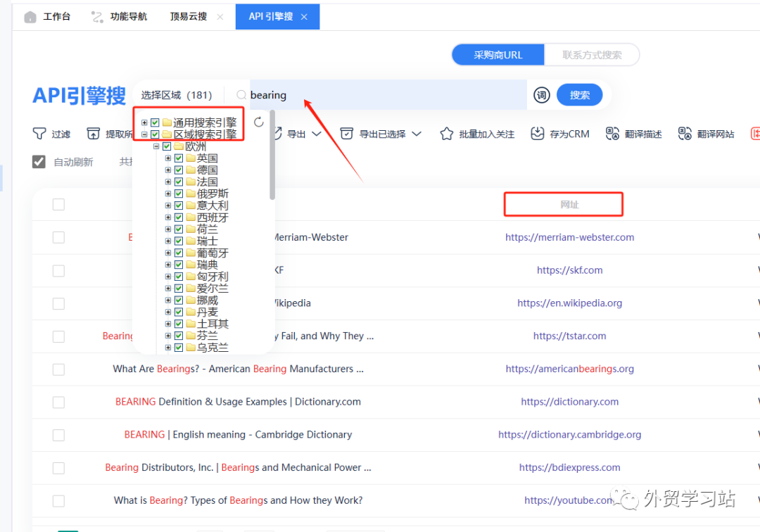
Task: Click the 提取 upload-box icon in the toolbar
Action: [93, 133]
